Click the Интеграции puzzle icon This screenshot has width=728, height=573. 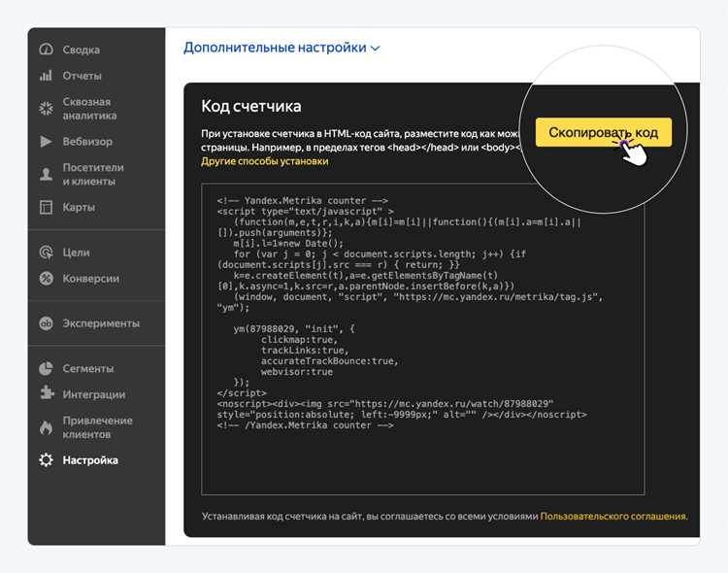pyautogui.click(x=46, y=393)
